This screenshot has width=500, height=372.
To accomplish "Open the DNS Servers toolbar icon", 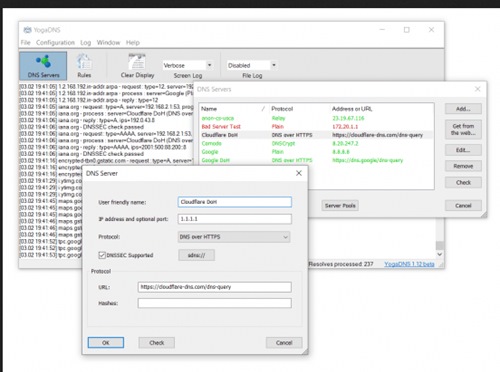I will (x=43, y=66).
